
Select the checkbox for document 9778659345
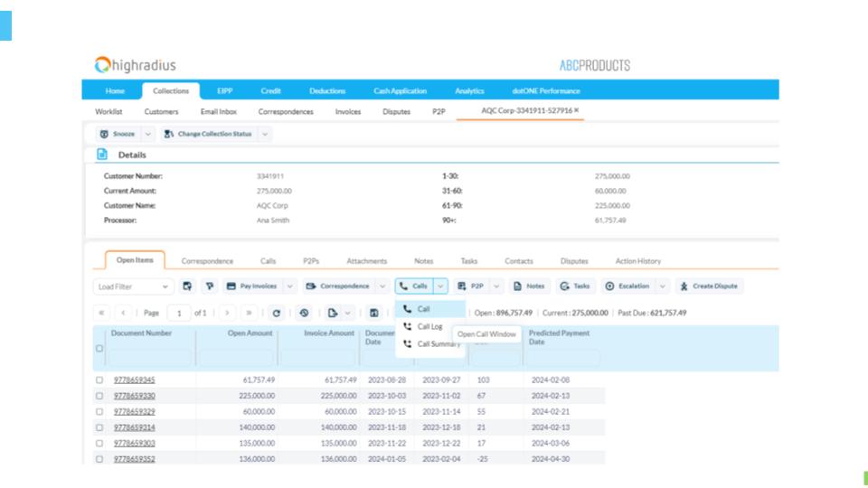click(x=99, y=380)
